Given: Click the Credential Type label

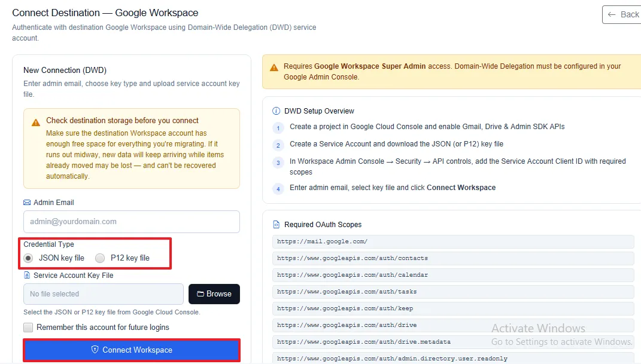Looking at the screenshot, I should [48, 244].
